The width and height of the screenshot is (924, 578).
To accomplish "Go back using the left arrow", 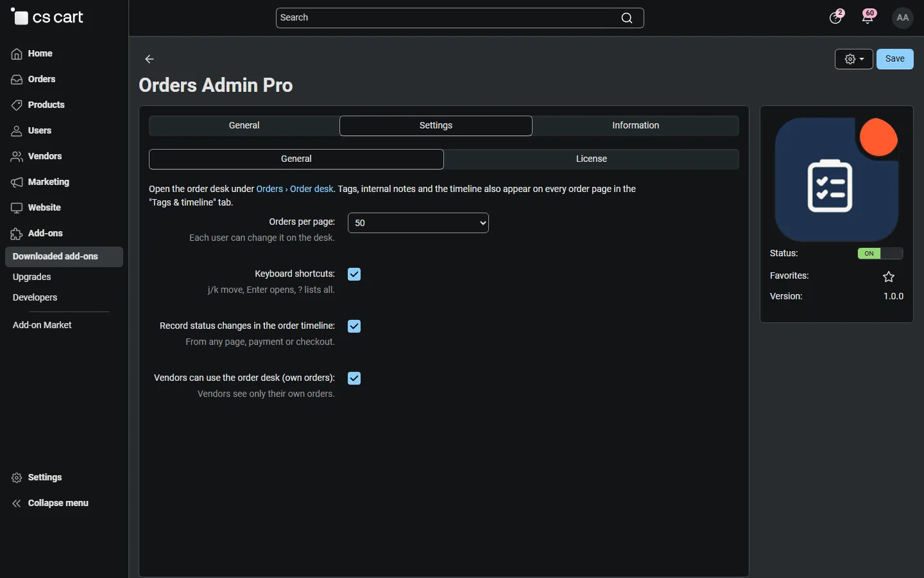I will [x=150, y=59].
